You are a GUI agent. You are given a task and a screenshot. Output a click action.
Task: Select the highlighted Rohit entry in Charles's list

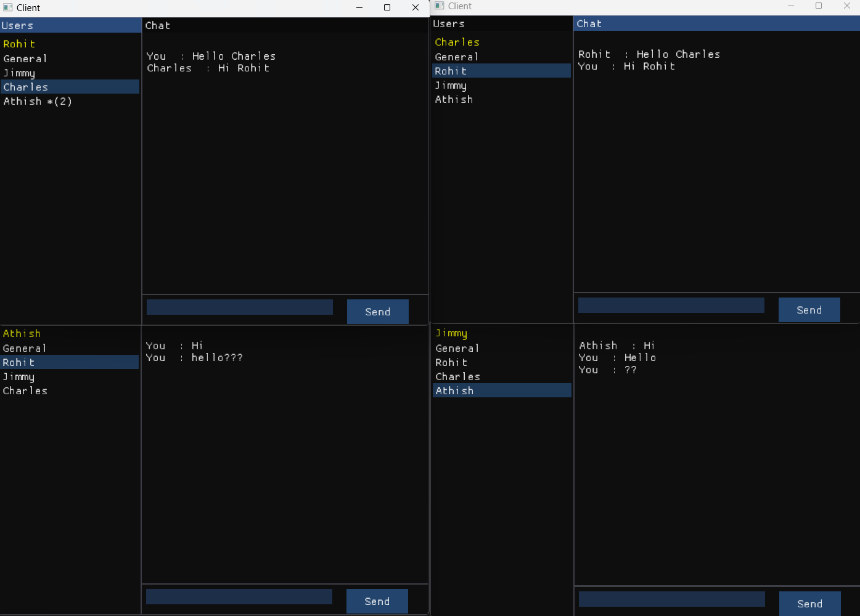coord(501,71)
